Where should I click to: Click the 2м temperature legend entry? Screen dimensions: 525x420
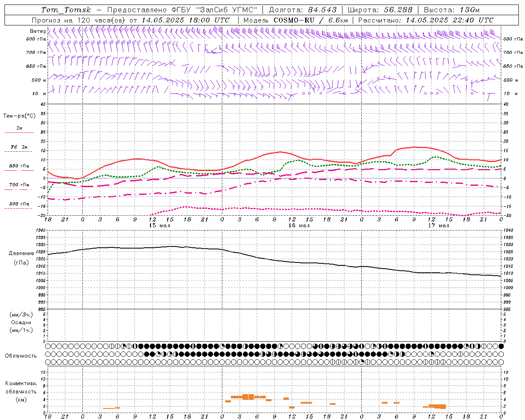click(x=19, y=128)
